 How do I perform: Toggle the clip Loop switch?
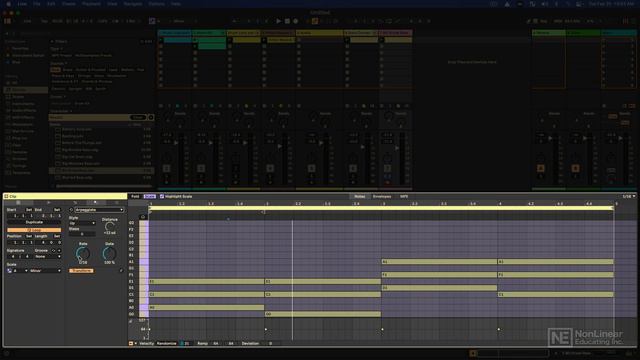point(34,230)
